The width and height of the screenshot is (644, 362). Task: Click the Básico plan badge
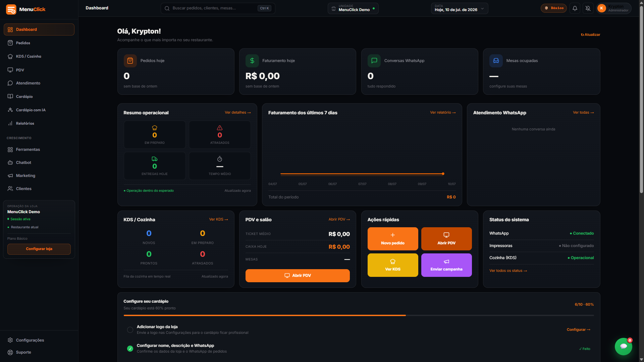click(x=554, y=8)
